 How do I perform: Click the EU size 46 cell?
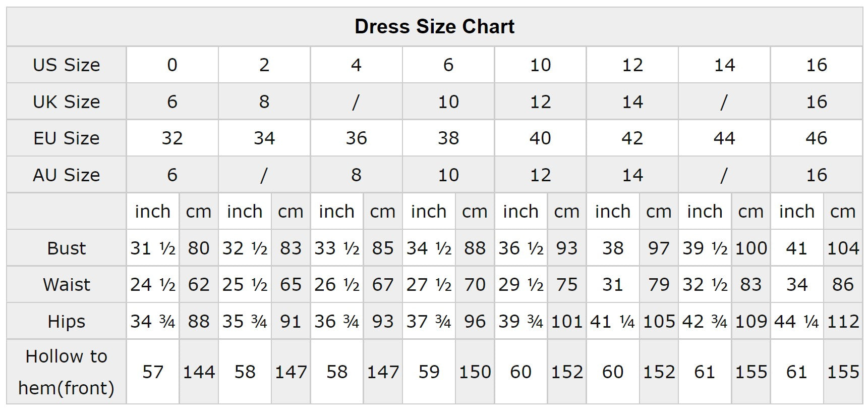pyautogui.click(x=816, y=138)
